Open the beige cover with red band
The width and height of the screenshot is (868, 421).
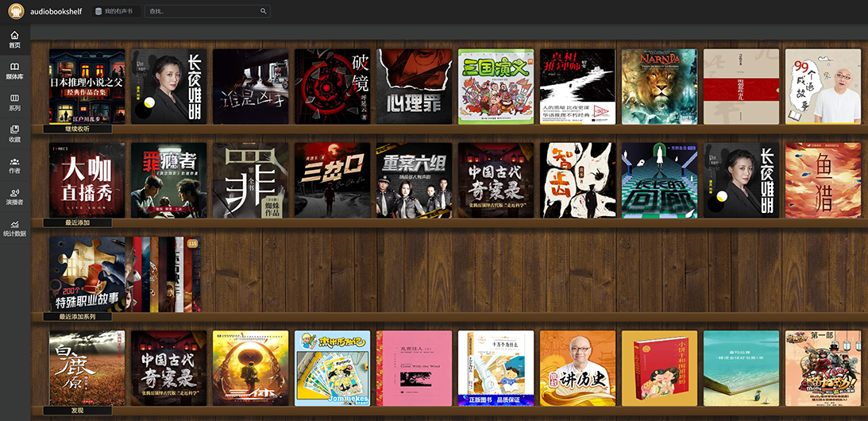click(x=741, y=87)
